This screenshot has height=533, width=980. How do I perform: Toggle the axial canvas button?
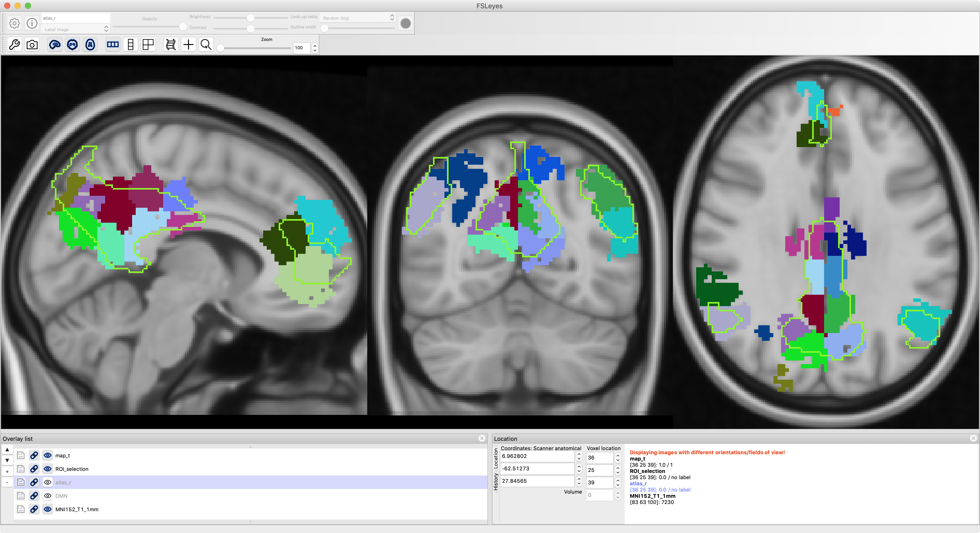click(90, 45)
